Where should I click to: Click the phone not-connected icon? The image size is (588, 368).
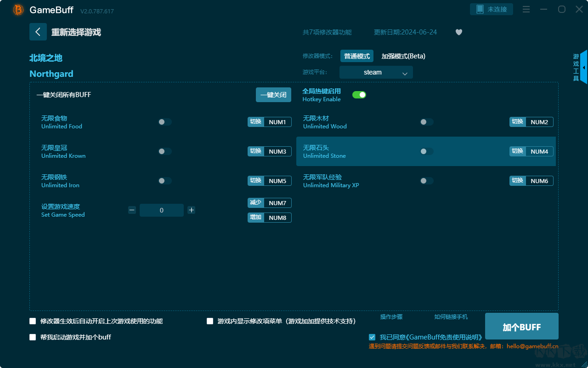(x=480, y=10)
